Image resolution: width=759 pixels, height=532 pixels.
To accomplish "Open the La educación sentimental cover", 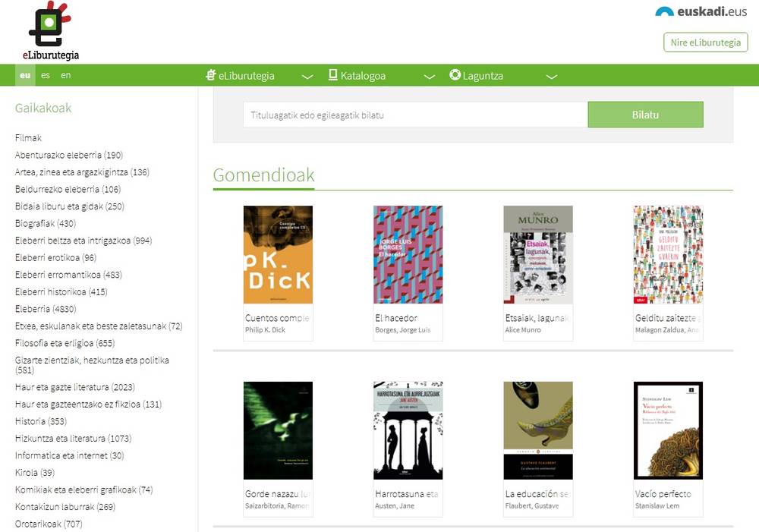I will pos(538,430).
